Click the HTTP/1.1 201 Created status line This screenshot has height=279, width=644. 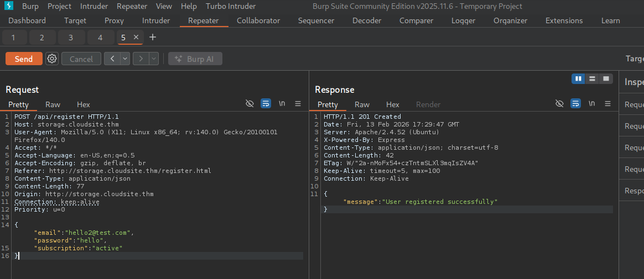362,117
